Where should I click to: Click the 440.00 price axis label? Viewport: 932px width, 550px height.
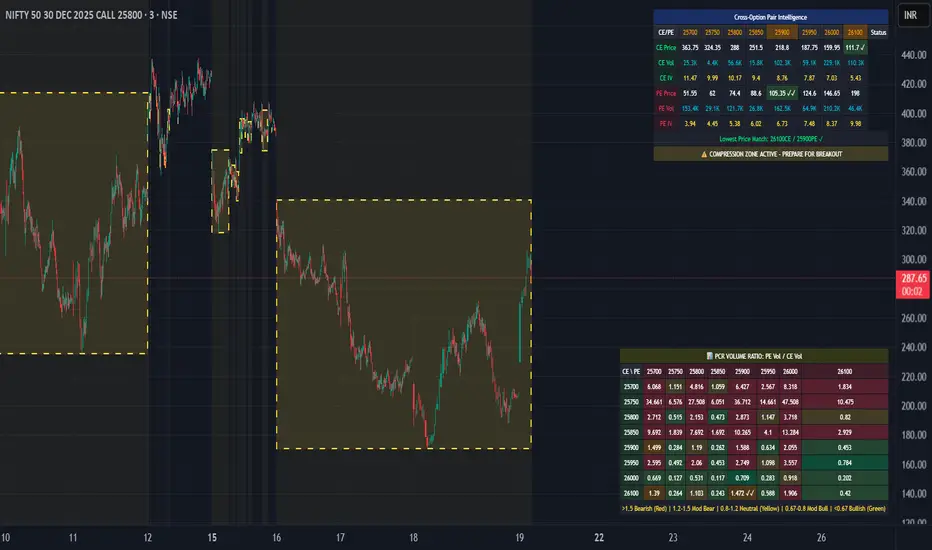click(x=914, y=55)
